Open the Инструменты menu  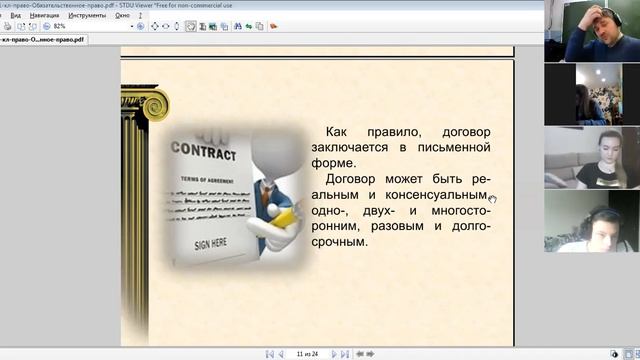[87, 16]
